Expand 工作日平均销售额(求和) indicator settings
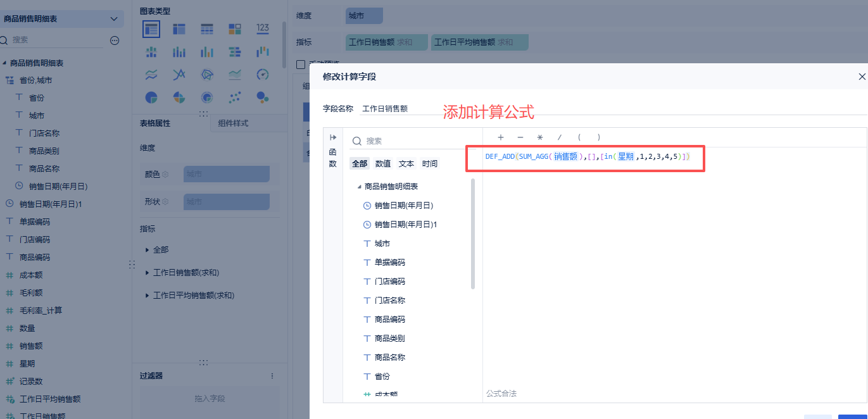 click(148, 296)
